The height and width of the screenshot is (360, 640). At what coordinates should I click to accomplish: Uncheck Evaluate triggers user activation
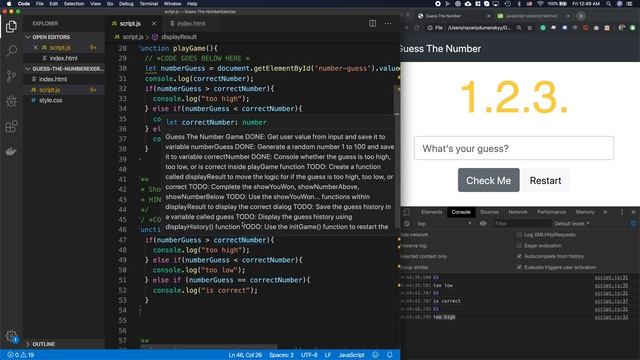pyautogui.click(x=519, y=267)
